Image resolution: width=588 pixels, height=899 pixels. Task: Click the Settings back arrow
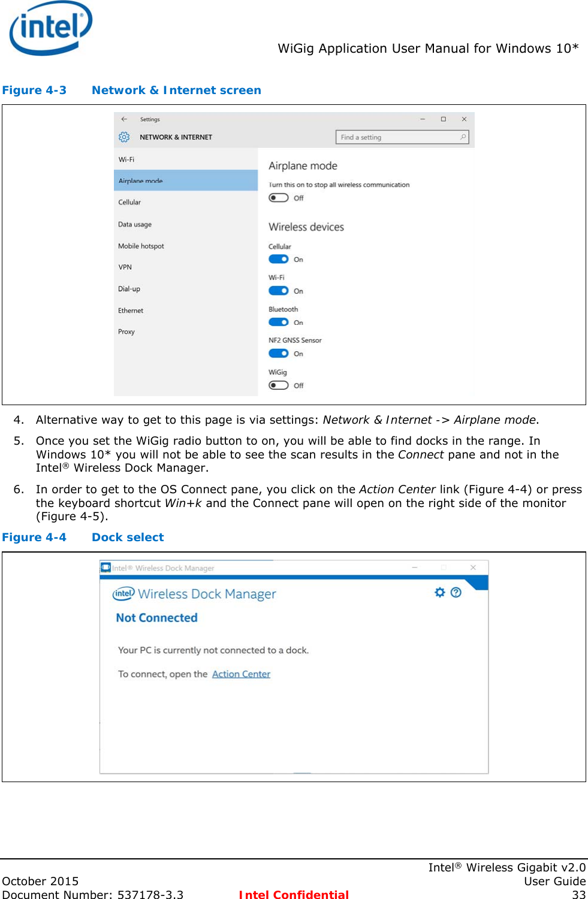[x=124, y=119]
